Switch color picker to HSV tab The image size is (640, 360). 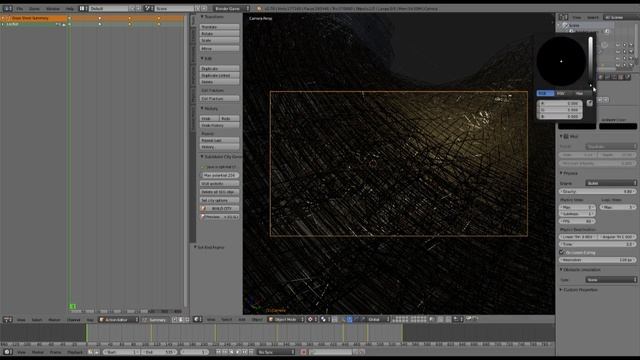click(x=561, y=93)
